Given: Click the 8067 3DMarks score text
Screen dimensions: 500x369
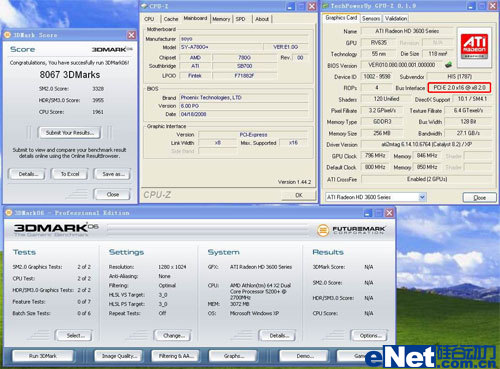Looking at the screenshot, I should (70, 75).
